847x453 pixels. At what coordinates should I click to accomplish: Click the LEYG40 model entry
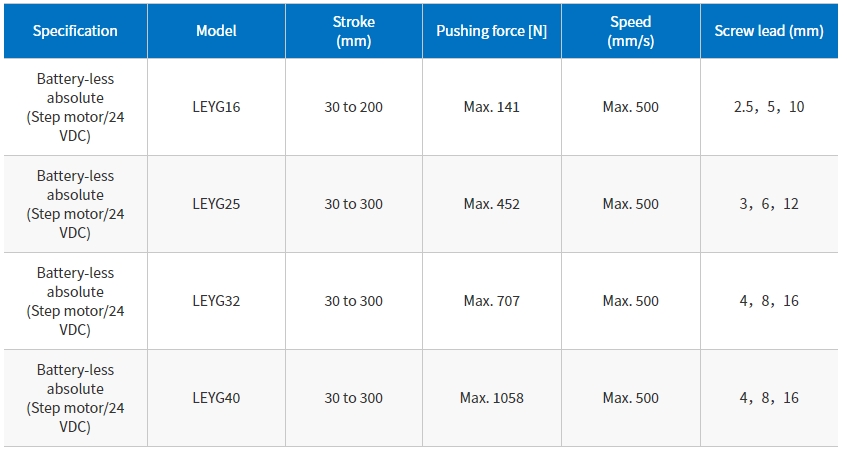(x=216, y=398)
